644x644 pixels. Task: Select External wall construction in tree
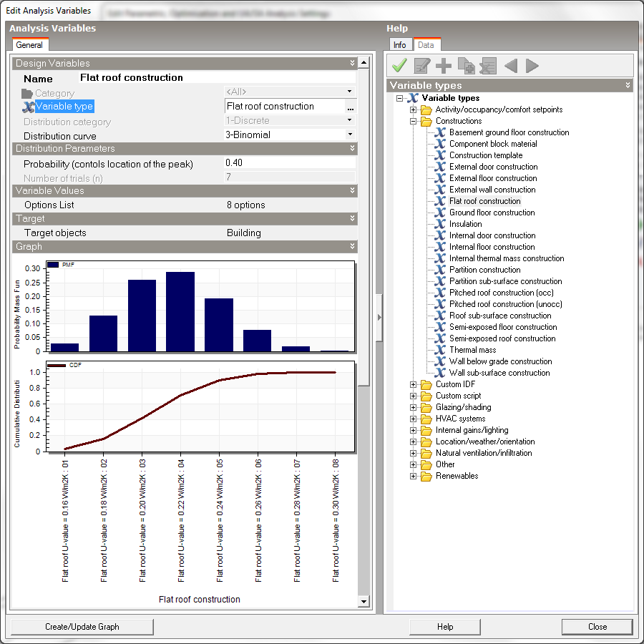coord(492,190)
